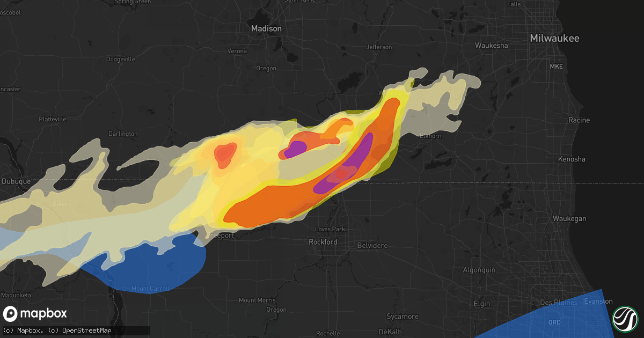Click the Des Plaines label
Screen dimensions: 644x338
pos(560,303)
